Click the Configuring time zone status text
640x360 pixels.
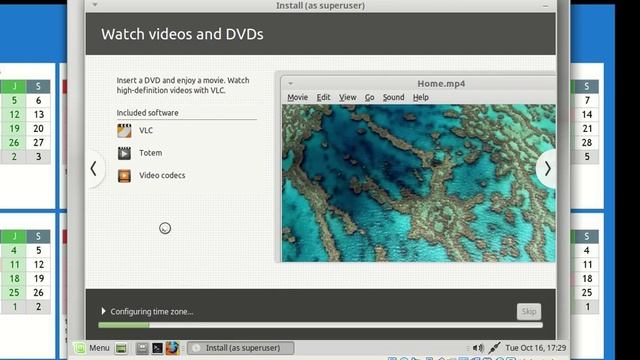point(152,311)
